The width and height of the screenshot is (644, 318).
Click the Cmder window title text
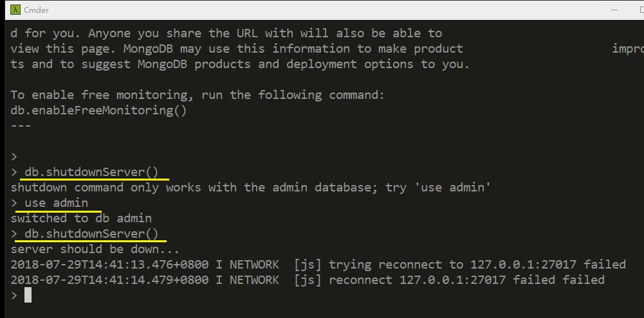[36, 10]
